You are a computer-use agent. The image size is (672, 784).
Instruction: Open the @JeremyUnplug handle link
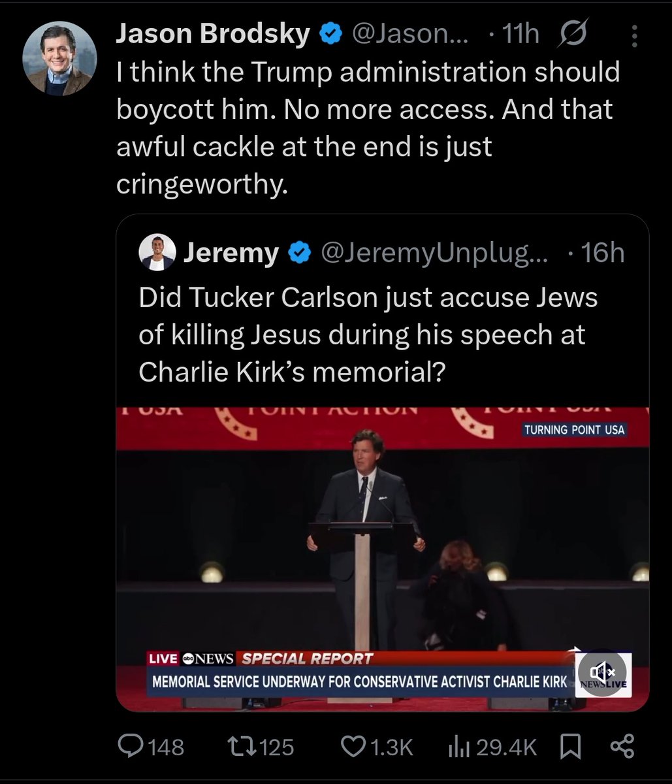pos(434,253)
